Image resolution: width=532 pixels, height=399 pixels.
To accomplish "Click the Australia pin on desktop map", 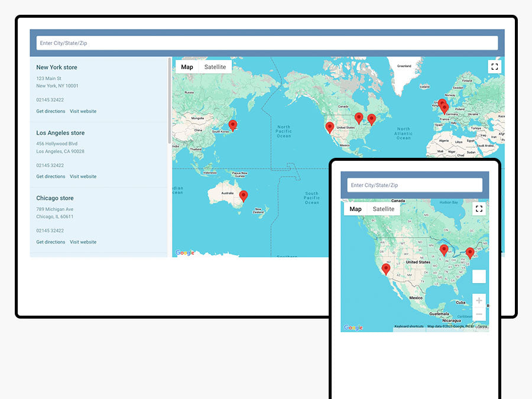I will [244, 196].
